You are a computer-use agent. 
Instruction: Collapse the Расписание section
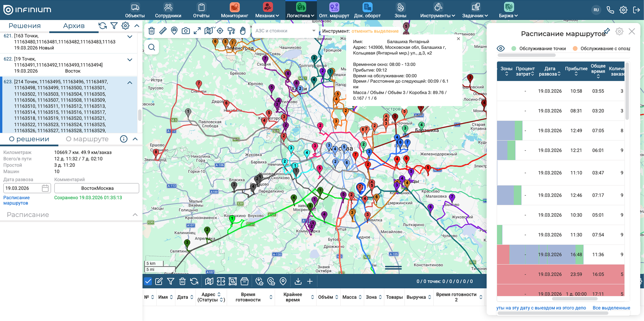pos(135,215)
